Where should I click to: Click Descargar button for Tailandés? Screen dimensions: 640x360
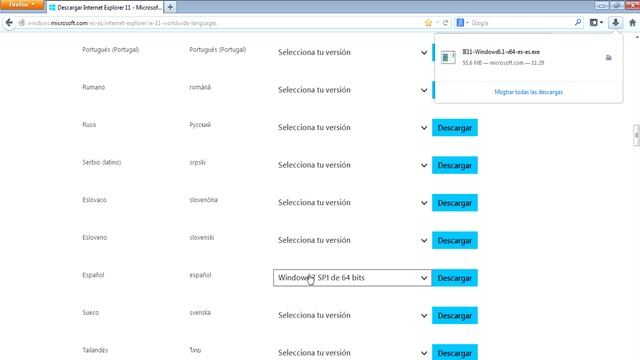[455, 352]
